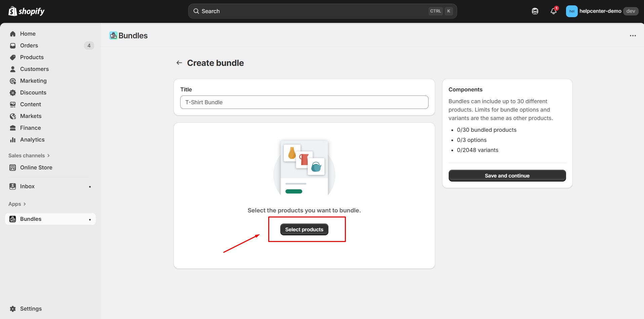Expand the Apps section
This screenshot has width=644, height=319.
[17, 204]
